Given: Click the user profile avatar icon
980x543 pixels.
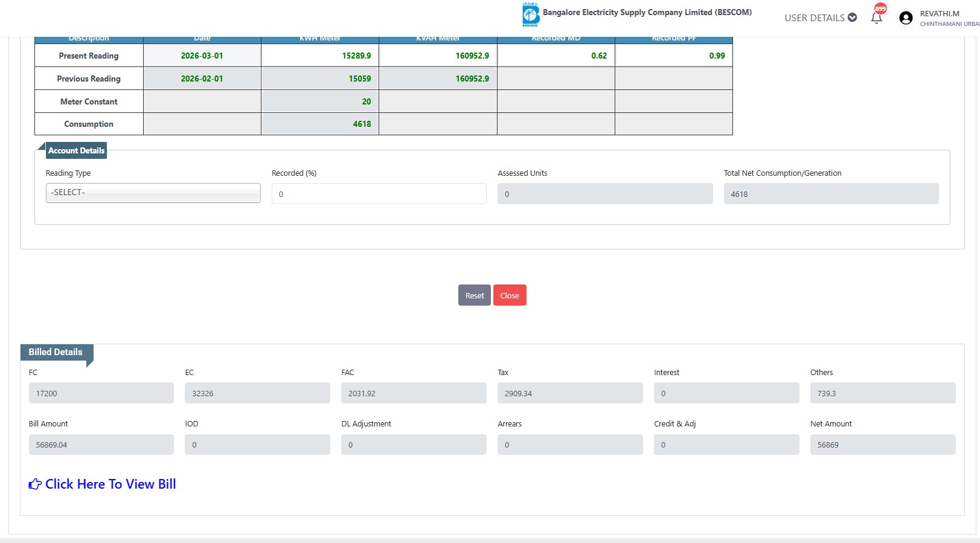Looking at the screenshot, I should pyautogui.click(x=905, y=18).
